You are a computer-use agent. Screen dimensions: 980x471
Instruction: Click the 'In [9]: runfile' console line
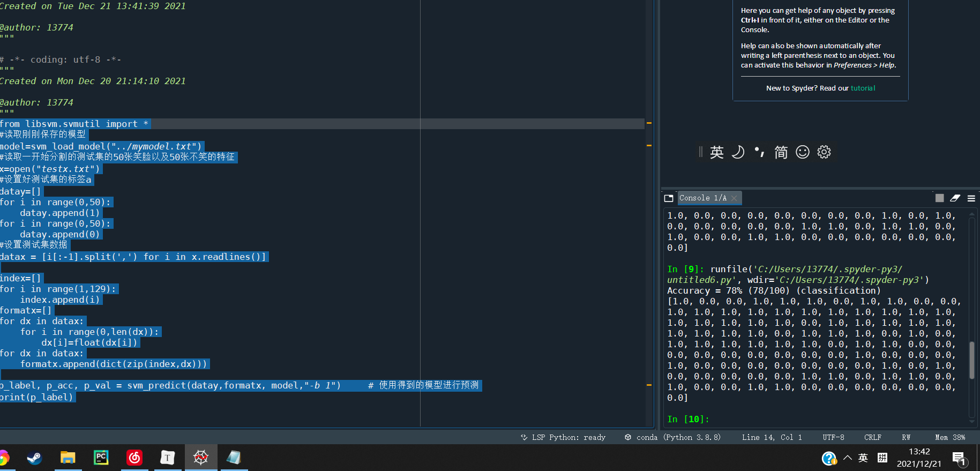[785, 269]
